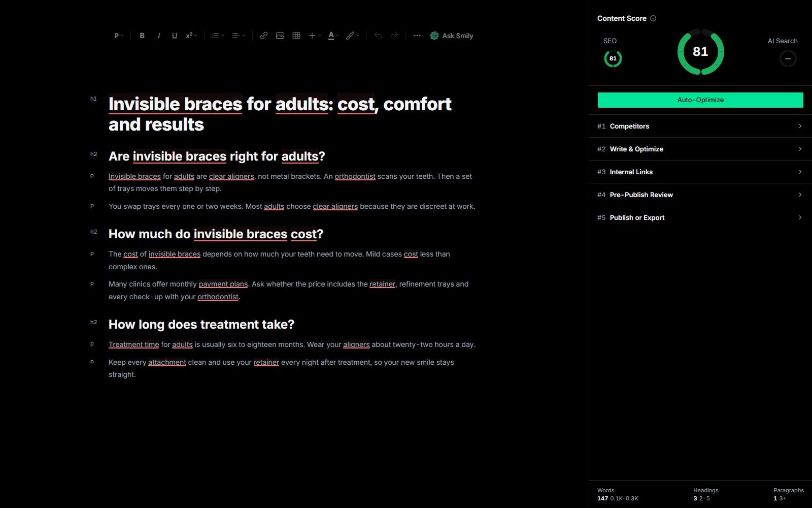812x508 pixels.
Task: Expand the Publish or Export section
Action: pos(700,217)
